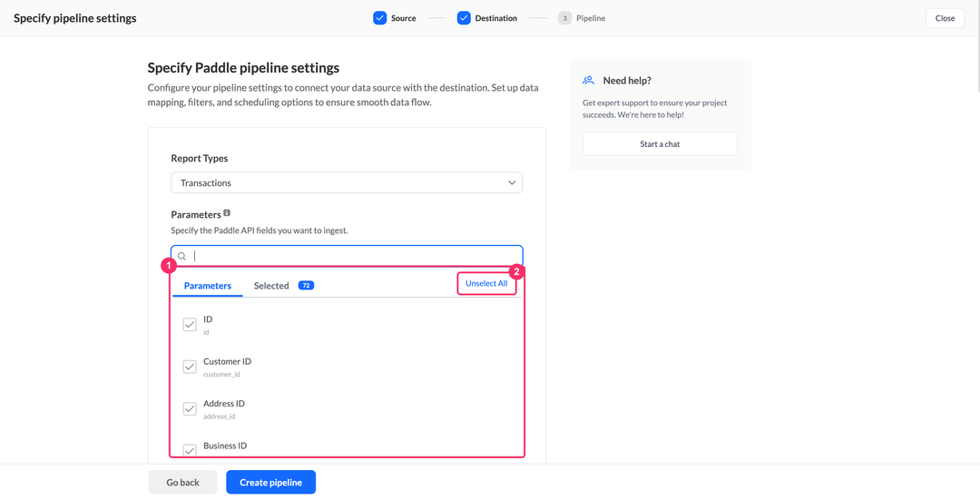The height and width of the screenshot is (500, 980).
Task: Click the Specify Paddle pipeline settings heading
Action: (244, 67)
